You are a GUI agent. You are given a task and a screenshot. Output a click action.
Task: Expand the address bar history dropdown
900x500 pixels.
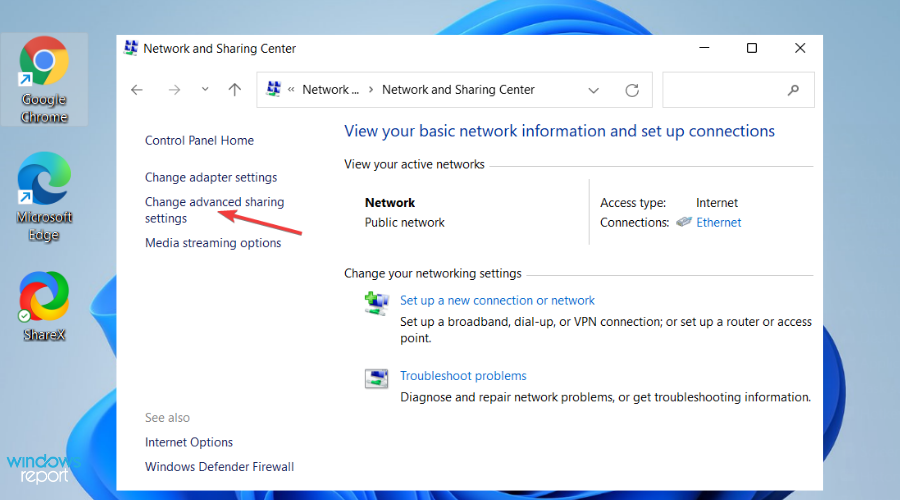coord(593,90)
